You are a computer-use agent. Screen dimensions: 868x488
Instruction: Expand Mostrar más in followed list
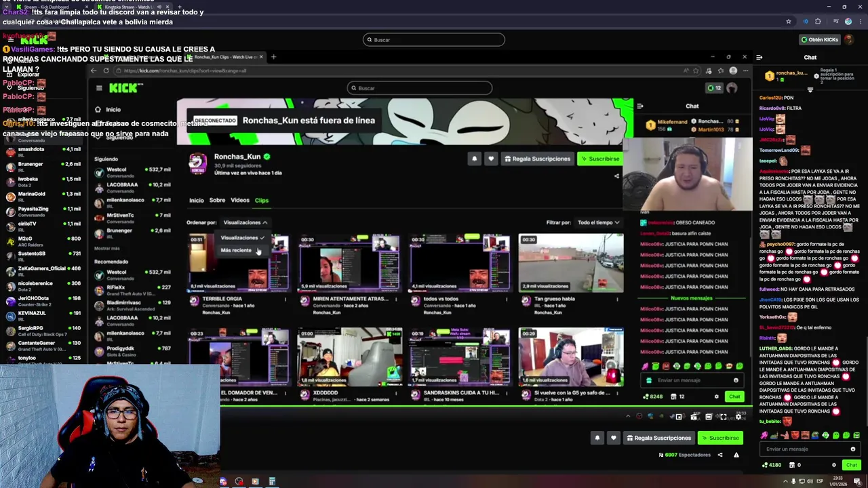107,249
